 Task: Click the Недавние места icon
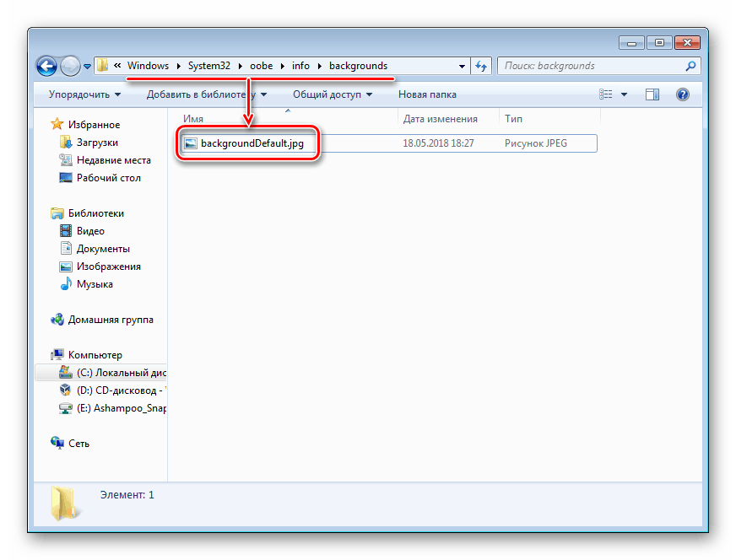[66, 159]
